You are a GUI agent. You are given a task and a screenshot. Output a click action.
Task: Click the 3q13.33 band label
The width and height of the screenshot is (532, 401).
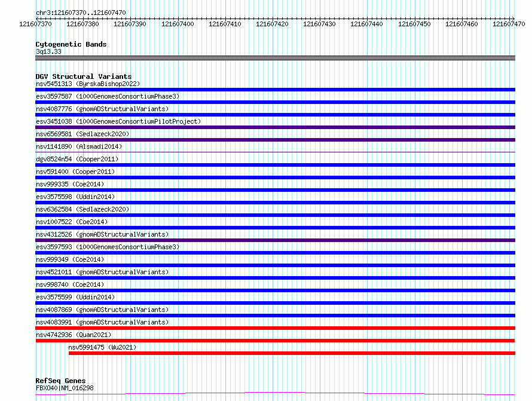pyautogui.click(x=48, y=51)
